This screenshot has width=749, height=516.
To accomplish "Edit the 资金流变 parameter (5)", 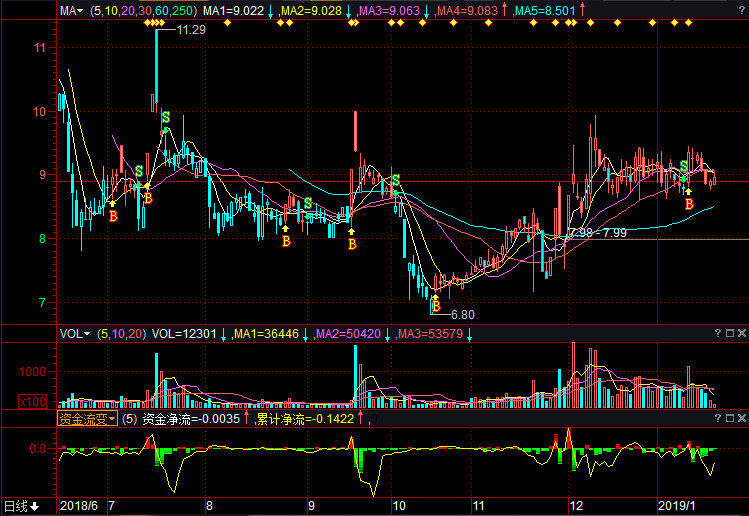I will coord(129,419).
